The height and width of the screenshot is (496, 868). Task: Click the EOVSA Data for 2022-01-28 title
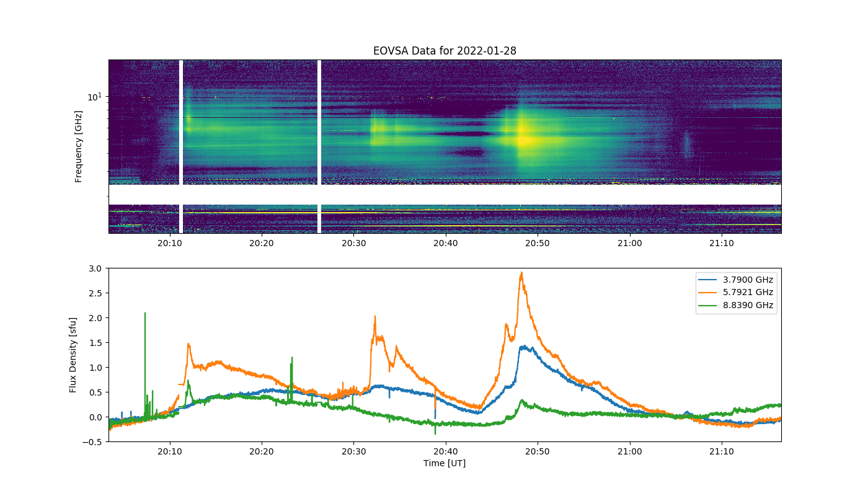(x=445, y=51)
